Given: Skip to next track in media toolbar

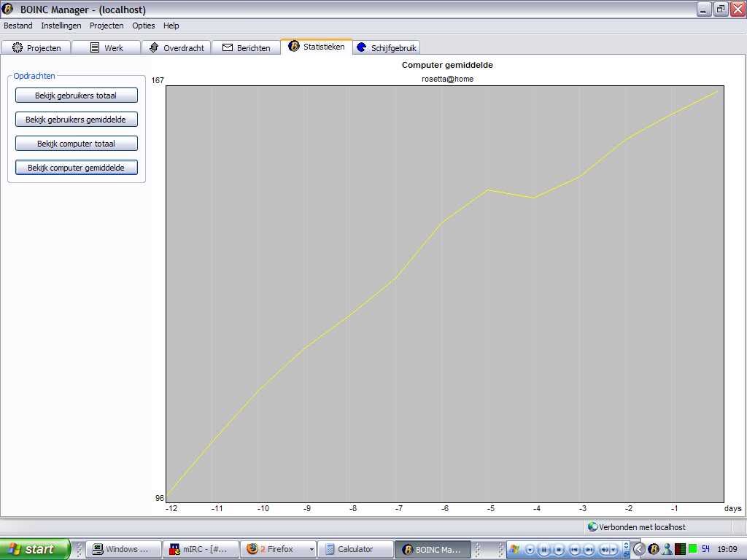Looking at the screenshot, I should 589,550.
